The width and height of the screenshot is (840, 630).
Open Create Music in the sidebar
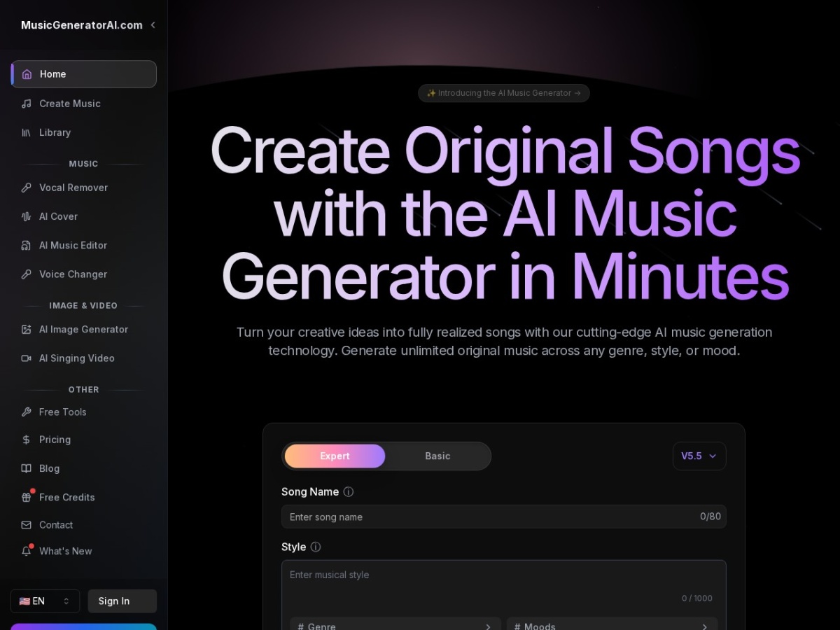click(84, 104)
